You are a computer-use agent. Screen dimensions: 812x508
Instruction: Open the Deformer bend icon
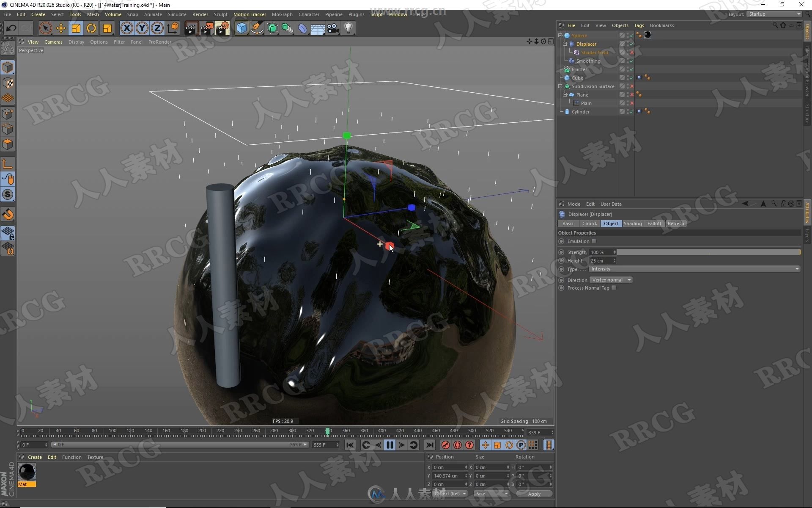tap(303, 28)
